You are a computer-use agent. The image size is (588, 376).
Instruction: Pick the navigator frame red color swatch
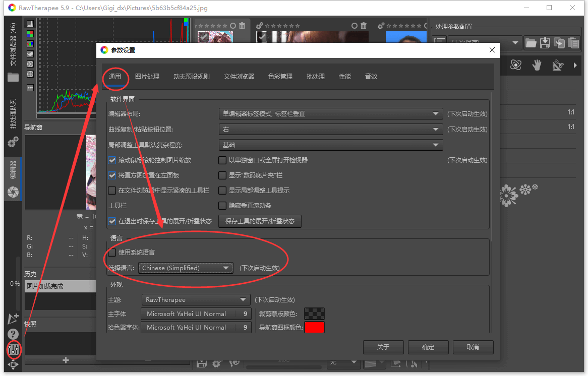pyautogui.click(x=314, y=327)
